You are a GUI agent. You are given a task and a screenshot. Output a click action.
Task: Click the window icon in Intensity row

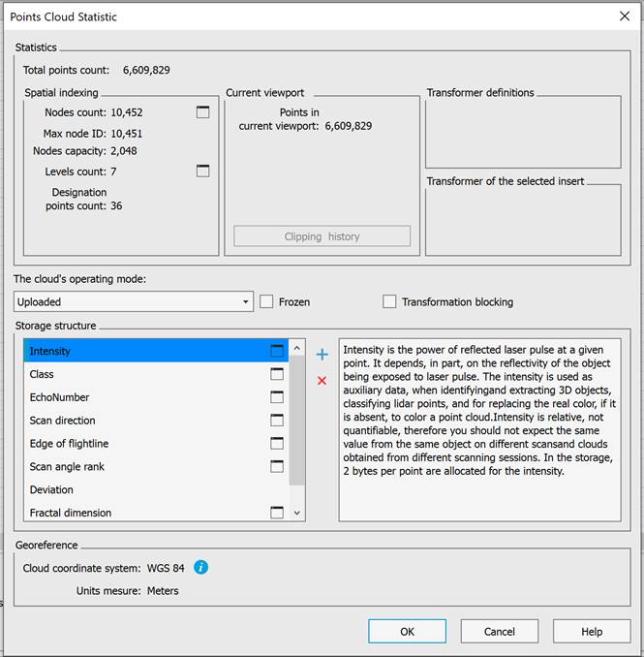(x=278, y=351)
